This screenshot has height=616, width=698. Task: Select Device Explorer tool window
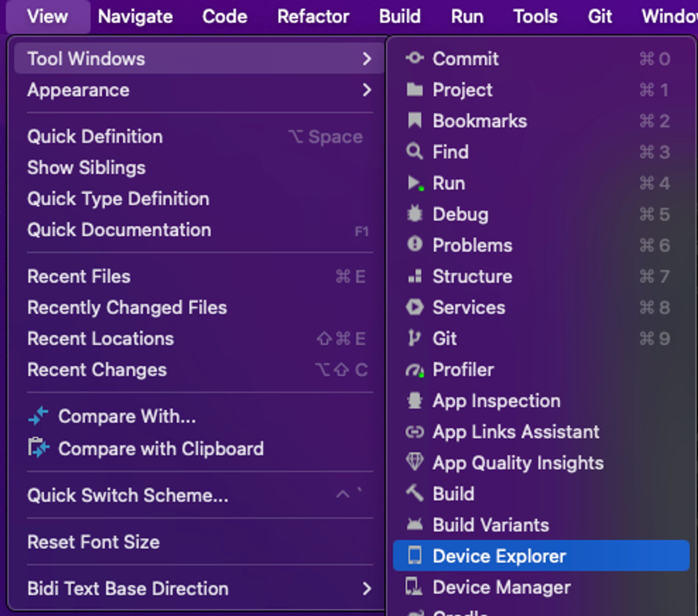(x=499, y=556)
